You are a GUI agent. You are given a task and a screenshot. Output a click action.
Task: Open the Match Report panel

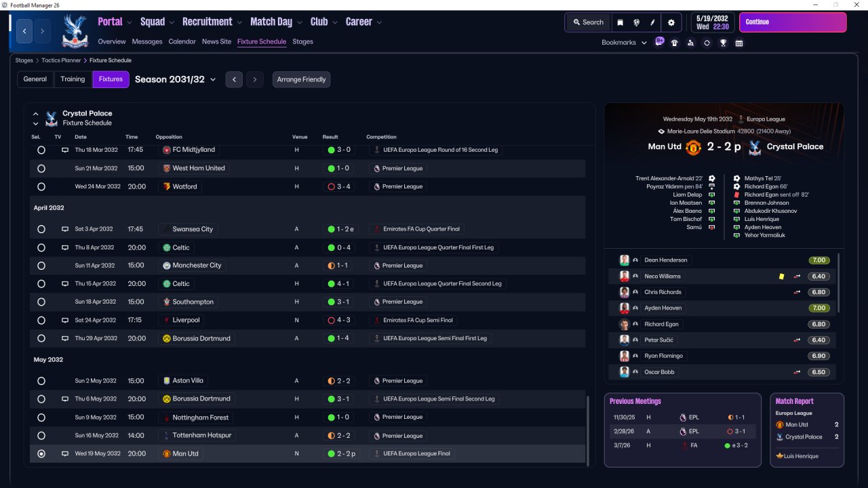coord(807,430)
